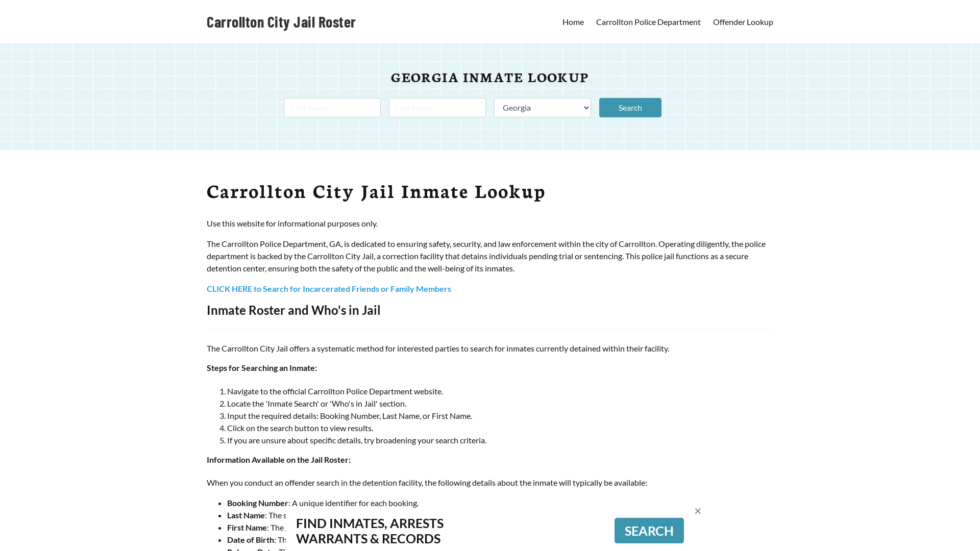The width and height of the screenshot is (980, 551).
Task: Click the Carrollton Police Department link
Action: (x=648, y=21)
